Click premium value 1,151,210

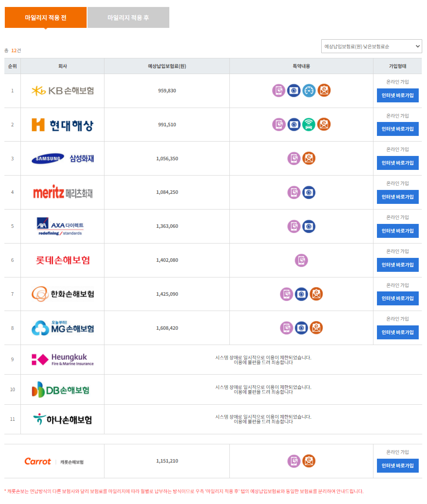tap(167, 461)
